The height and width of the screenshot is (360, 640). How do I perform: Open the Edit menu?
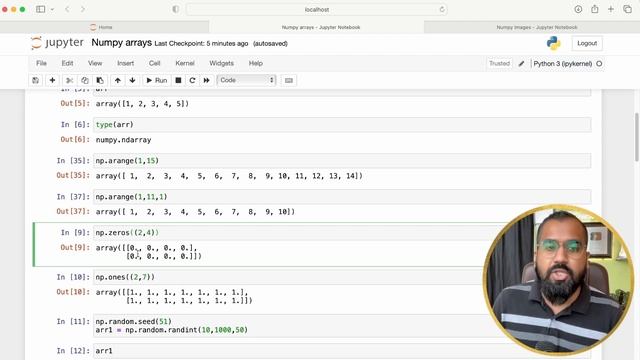point(67,63)
